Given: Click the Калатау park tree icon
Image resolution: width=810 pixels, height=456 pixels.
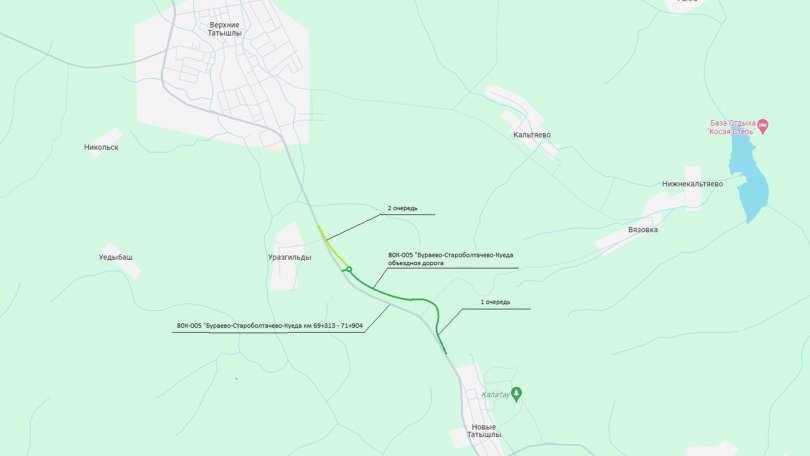Looking at the screenshot, I should pyautogui.click(x=516, y=394).
